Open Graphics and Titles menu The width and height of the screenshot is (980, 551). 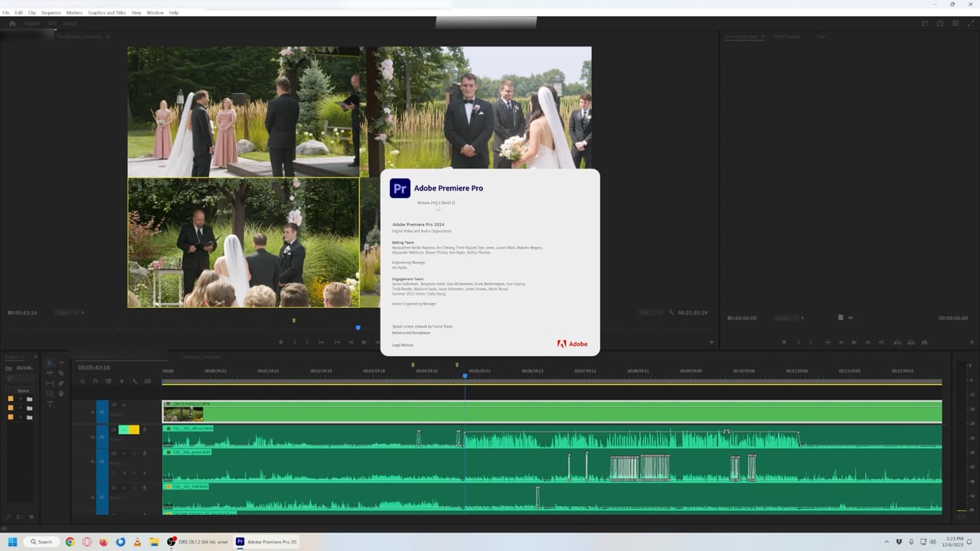click(107, 12)
